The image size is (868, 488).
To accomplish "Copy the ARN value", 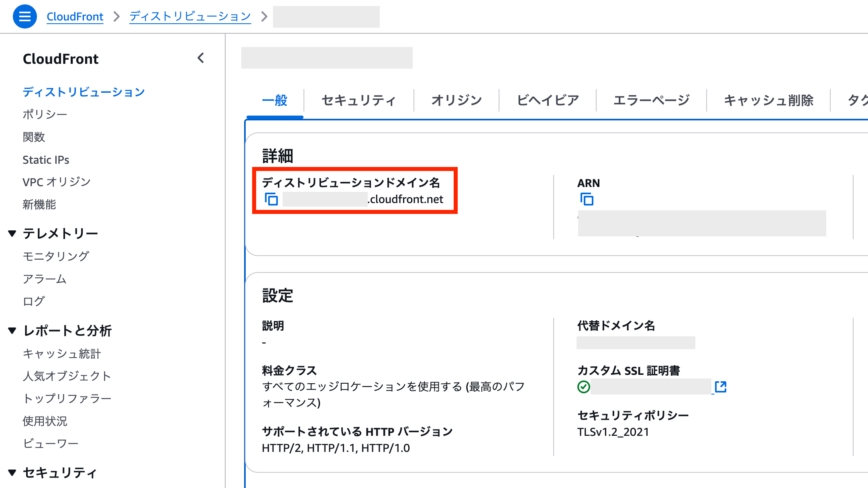I will click(x=587, y=199).
